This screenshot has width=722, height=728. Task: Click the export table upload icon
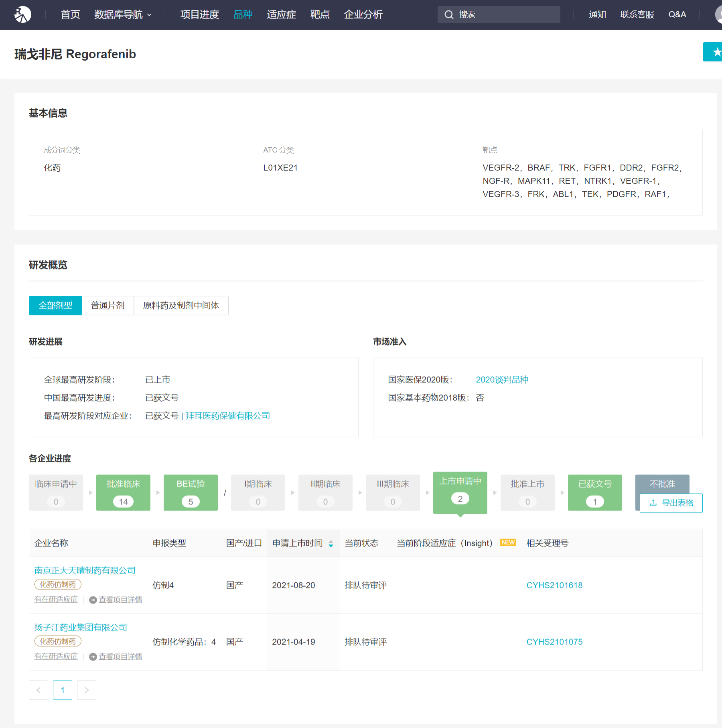[x=653, y=503]
